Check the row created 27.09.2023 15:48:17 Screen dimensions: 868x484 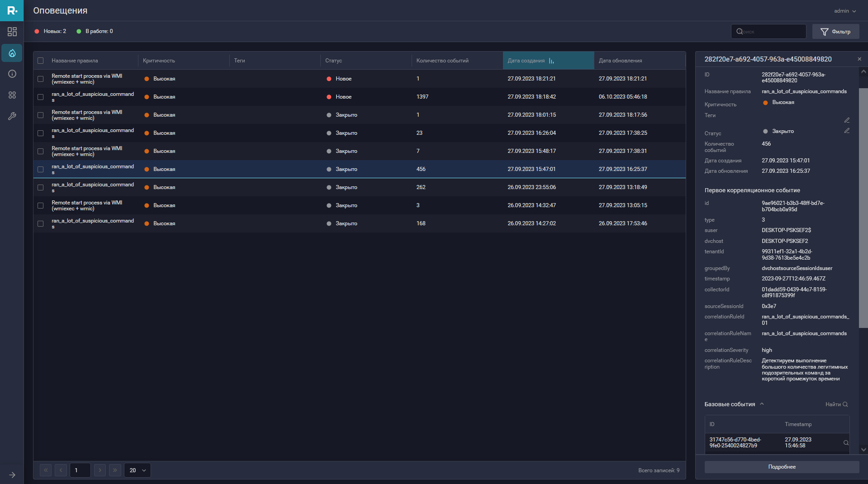pyautogui.click(x=41, y=151)
